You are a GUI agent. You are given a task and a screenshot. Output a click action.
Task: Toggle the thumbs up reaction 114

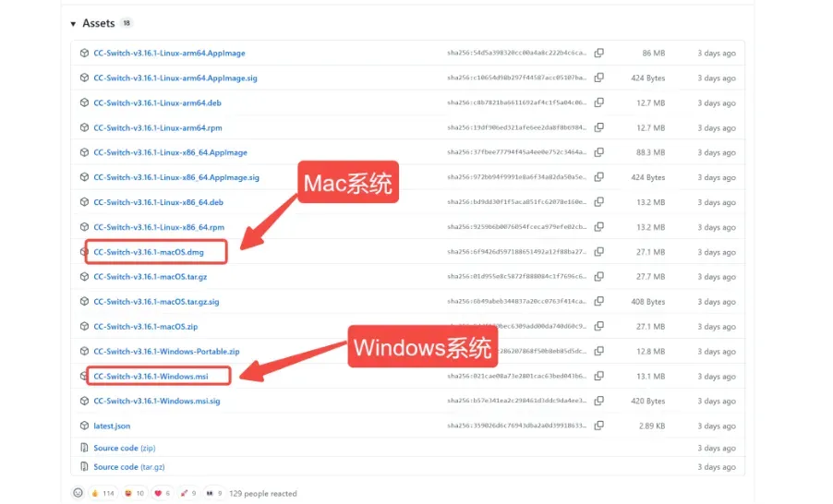pyautogui.click(x=103, y=493)
